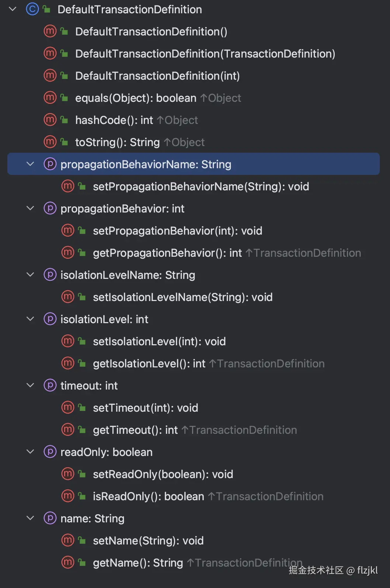
Task: Click the method icon beside getName()
Action: [67, 563]
